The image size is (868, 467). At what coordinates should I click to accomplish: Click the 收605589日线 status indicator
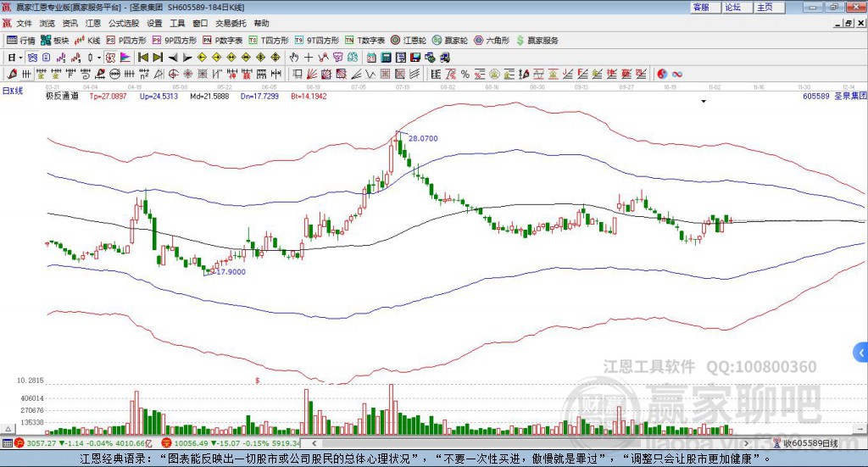click(x=807, y=443)
